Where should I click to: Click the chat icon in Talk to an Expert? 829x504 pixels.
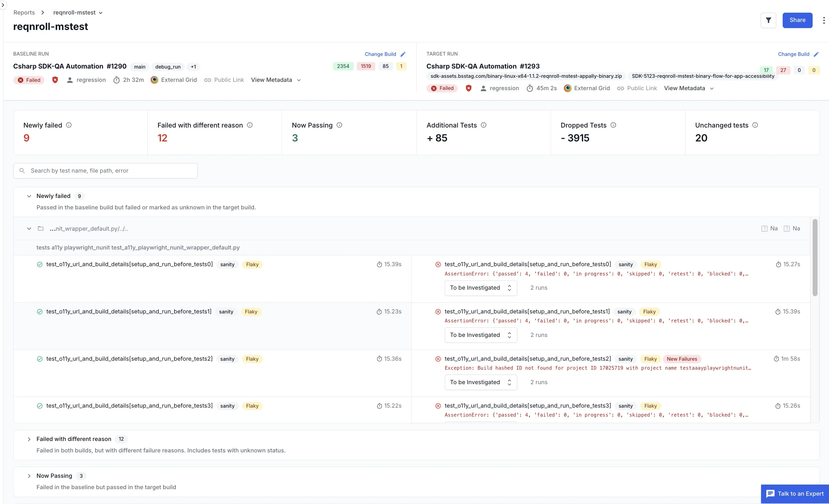(770, 493)
